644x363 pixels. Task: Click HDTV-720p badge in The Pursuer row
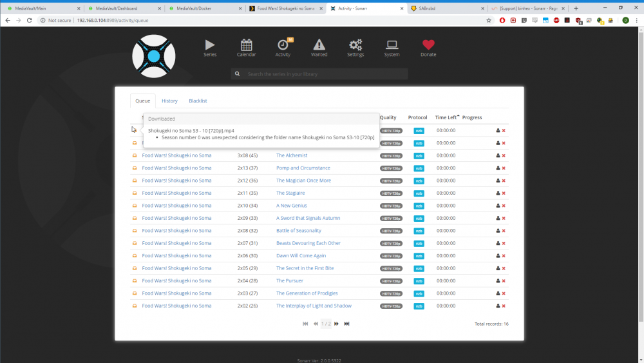coord(391,281)
